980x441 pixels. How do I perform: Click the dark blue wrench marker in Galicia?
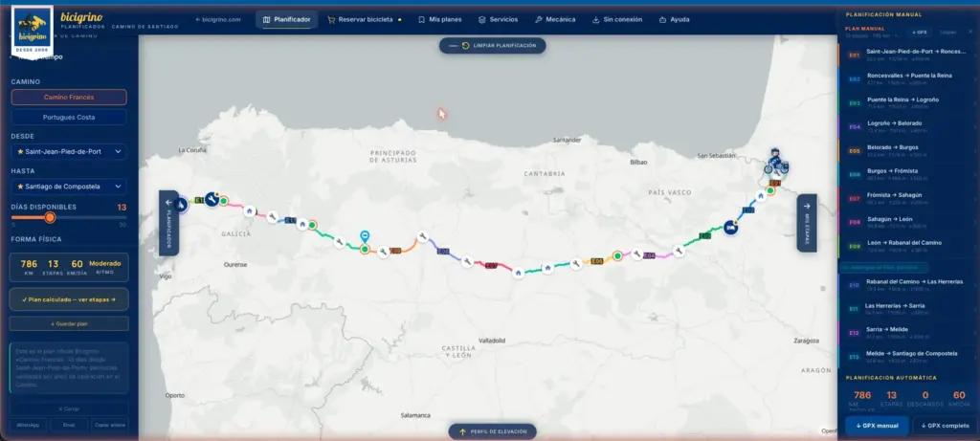tap(212, 199)
